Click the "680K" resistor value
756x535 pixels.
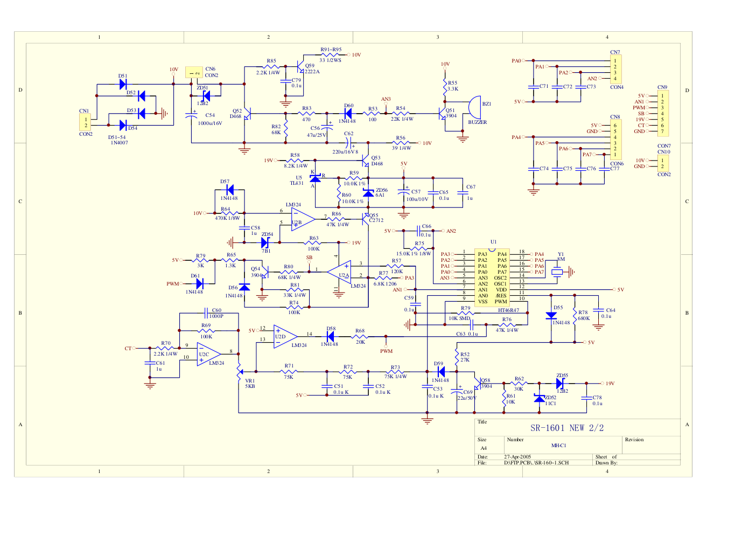click(584, 318)
